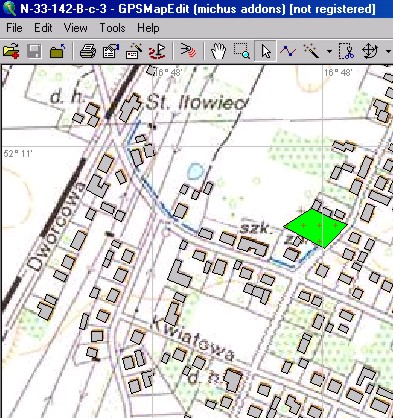Click the GPS signal tracking icon
This screenshot has height=418, width=393.
188,51
